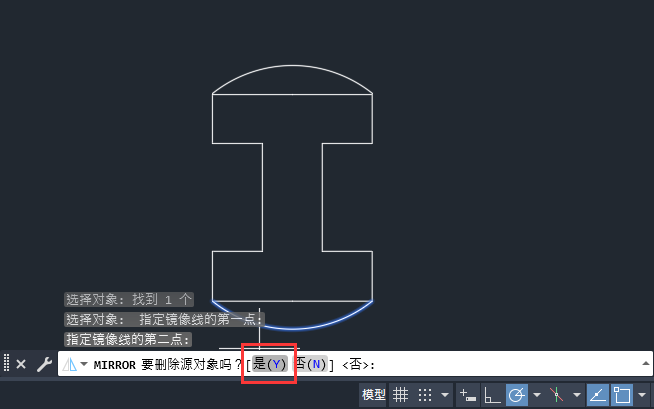Toggle isometric drafting icon
The image size is (654, 409).
[x=556, y=394]
